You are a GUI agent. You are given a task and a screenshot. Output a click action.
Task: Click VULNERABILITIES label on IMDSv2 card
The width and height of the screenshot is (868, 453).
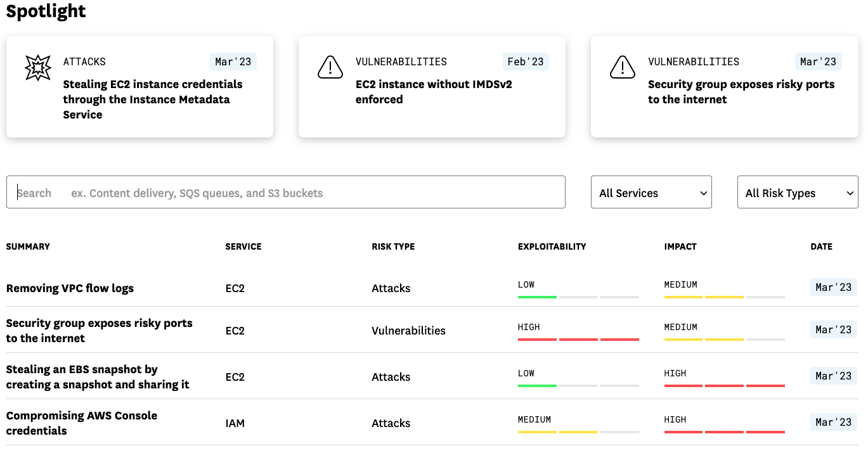[401, 61]
